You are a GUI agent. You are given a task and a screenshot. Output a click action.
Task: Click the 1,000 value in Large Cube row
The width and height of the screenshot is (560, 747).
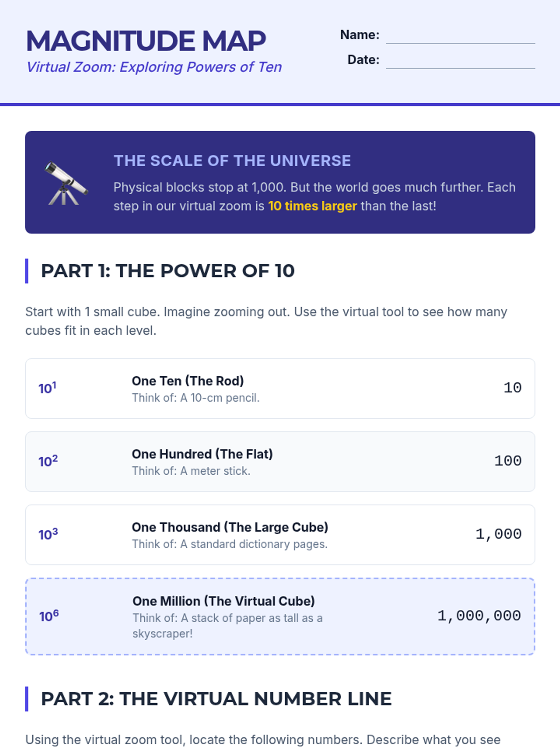pos(498,534)
